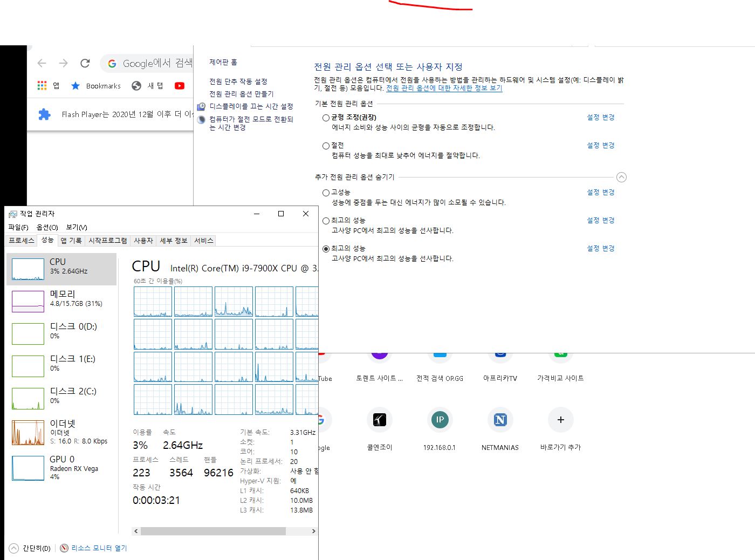This screenshot has width=755, height=560.
Task: Click the sleep mode moon icon
Action: 201,119
